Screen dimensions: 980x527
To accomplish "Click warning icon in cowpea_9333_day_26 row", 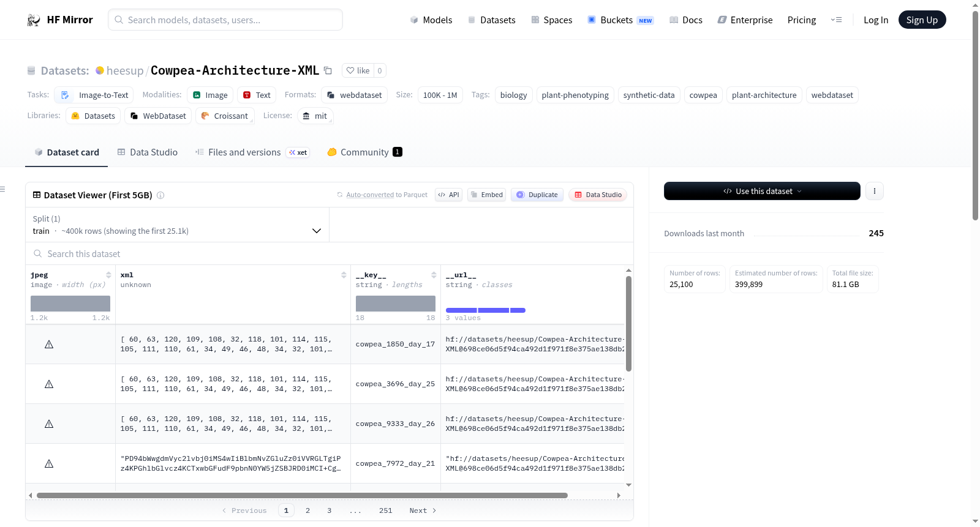I will [x=49, y=424].
